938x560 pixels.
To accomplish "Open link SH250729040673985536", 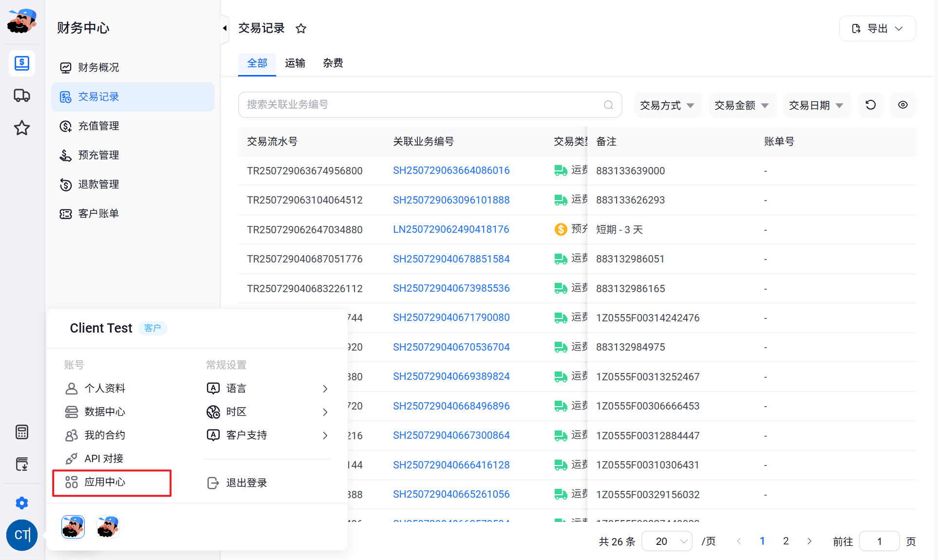I will (x=451, y=288).
